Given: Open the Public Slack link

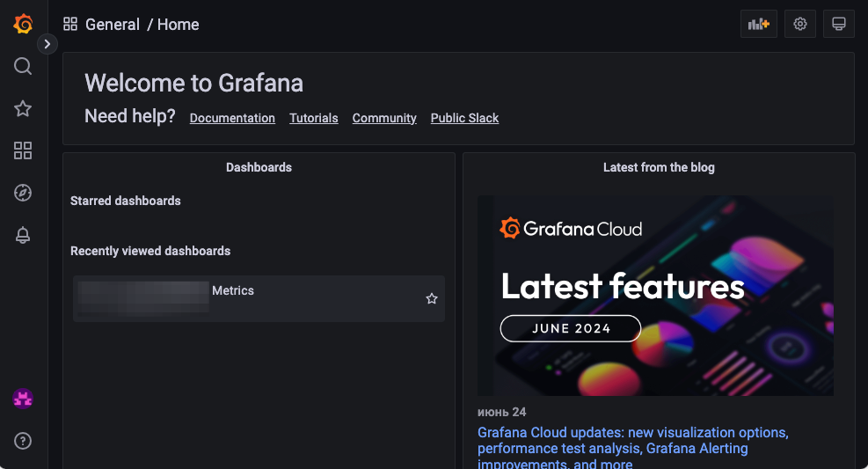Looking at the screenshot, I should (464, 118).
